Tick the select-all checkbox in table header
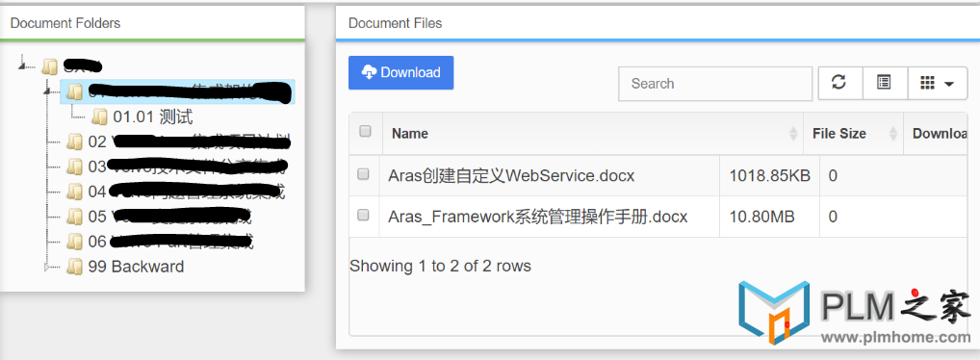 [x=365, y=131]
